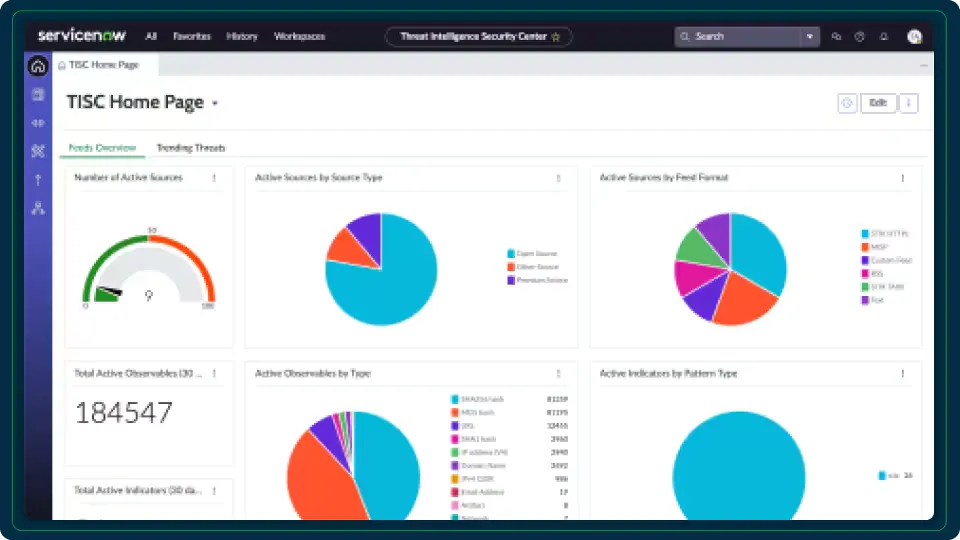Click the Active Sources gauge value 9

coord(149,296)
